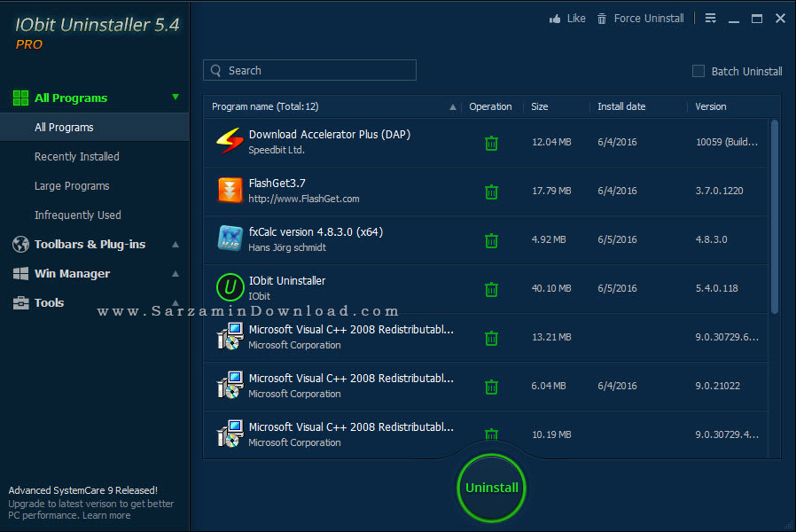Click the Force Uninstall trash icon
This screenshot has height=532, width=796.
(x=602, y=19)
